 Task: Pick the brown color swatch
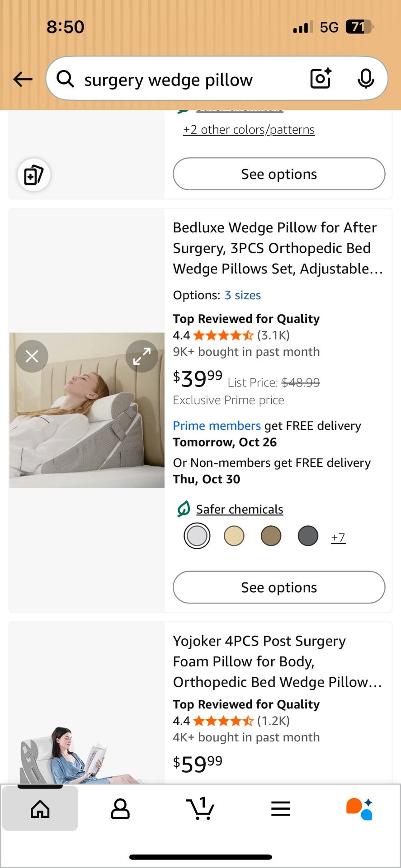271,536
